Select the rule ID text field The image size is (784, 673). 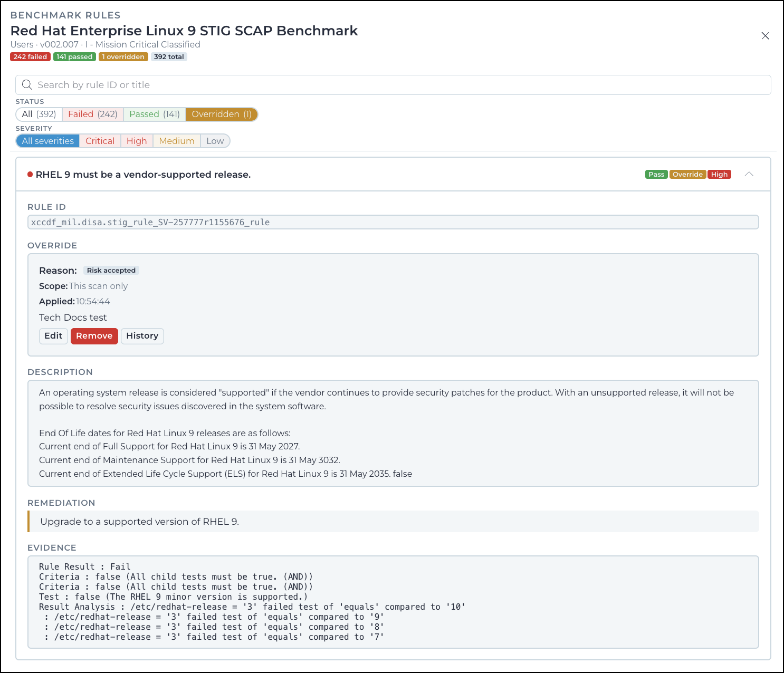393,222
